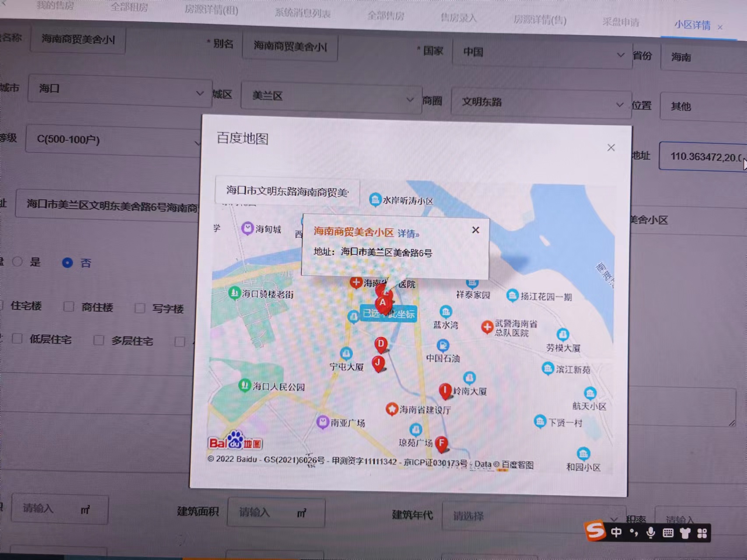
Task: Click red map marker J
Action: [x=378, y=363]
